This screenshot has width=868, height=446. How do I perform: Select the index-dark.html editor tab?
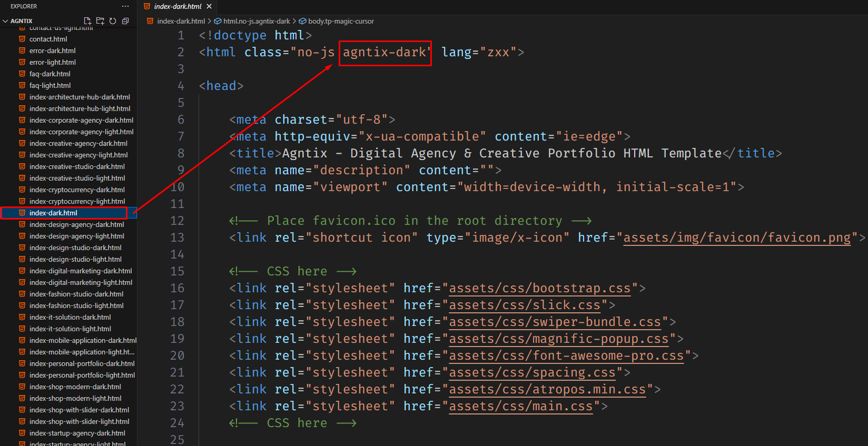click(x=177, y=7)
